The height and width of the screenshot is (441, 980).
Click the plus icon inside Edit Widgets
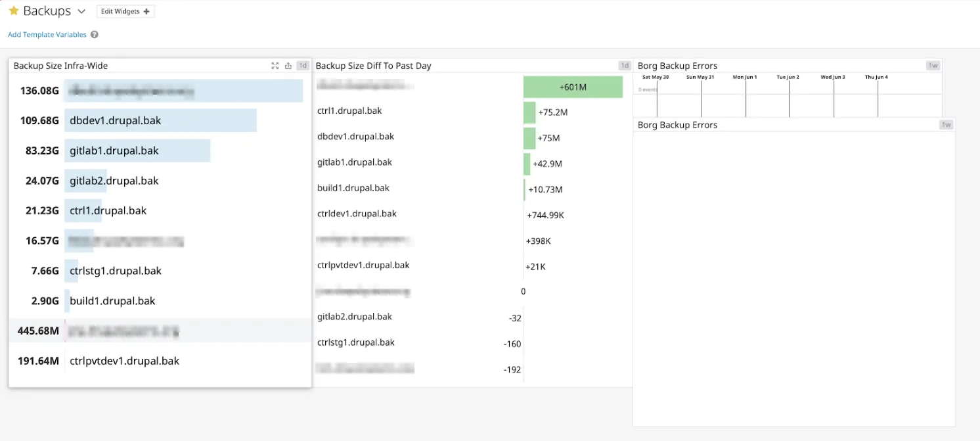(x=147, y=11)
